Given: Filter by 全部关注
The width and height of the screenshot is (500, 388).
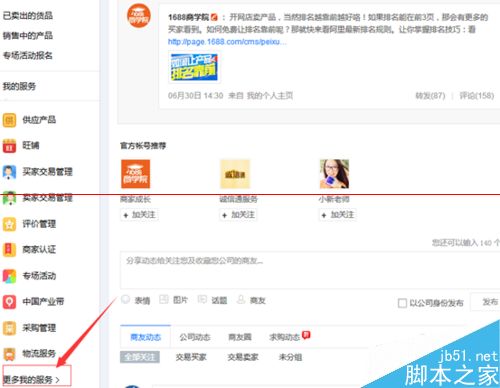Looking at the screenshot, I should [140, 357].
